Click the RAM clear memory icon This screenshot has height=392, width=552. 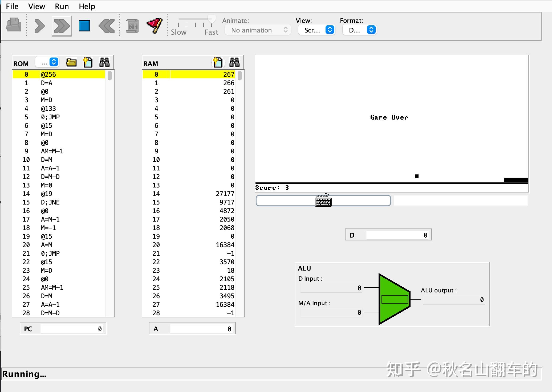click(217, 62)
